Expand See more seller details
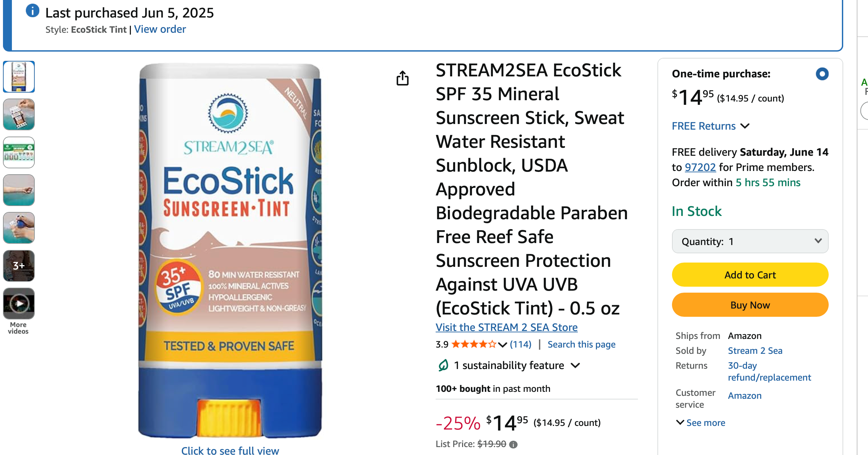Image resolution: width=868 pixels, height=455 pixels. click(x=700, y=423)
